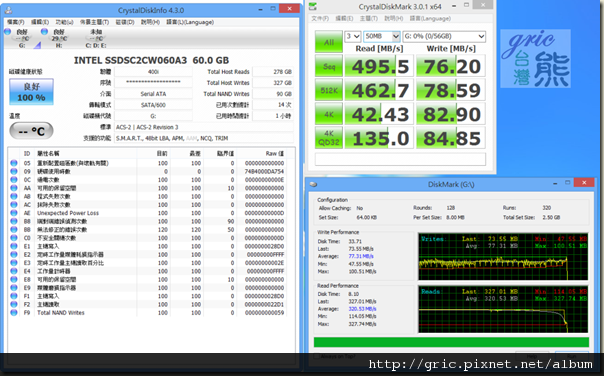Image resolution: width=604 pixels, height=376 pixels.
Task: Select the C: D: E: disk entry
Action: [96, 39]
